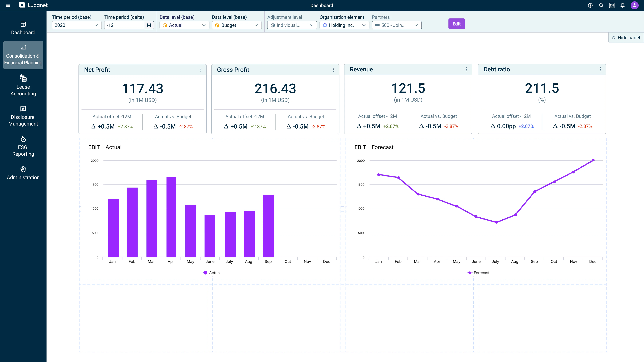
Task: Click inside the Time period (delta) input field
Action: click(x=124, y=25)
